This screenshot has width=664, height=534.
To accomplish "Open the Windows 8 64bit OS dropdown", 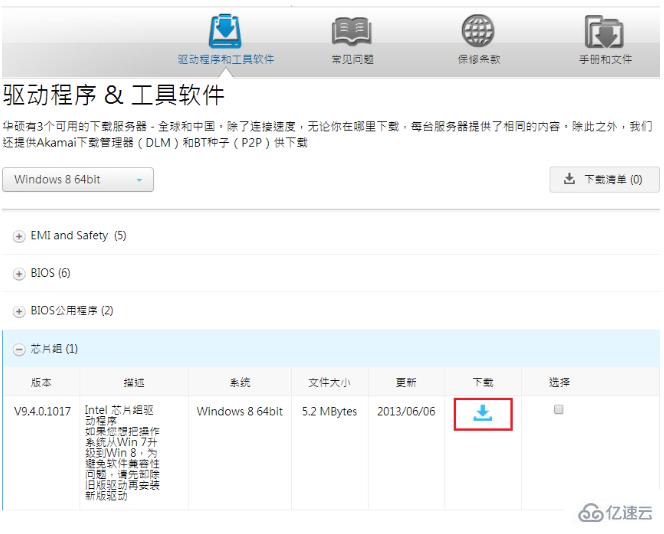I will pos(78,180).
